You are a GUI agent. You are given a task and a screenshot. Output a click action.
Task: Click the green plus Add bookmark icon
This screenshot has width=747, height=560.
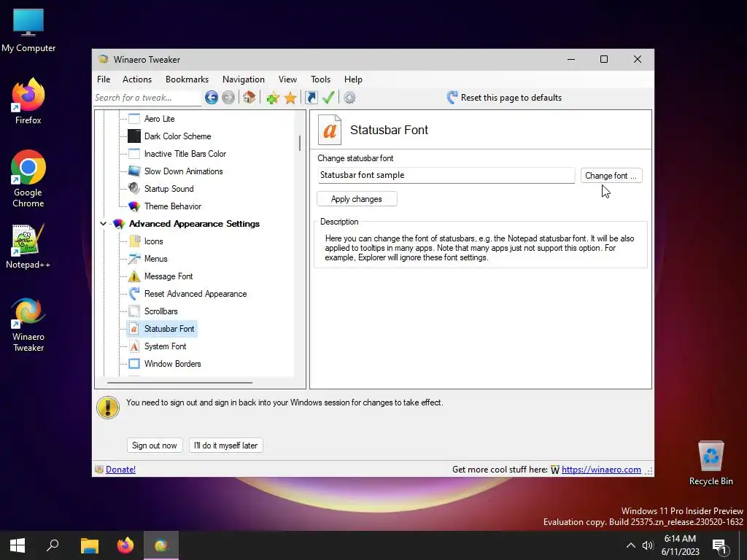coord(273,98)
